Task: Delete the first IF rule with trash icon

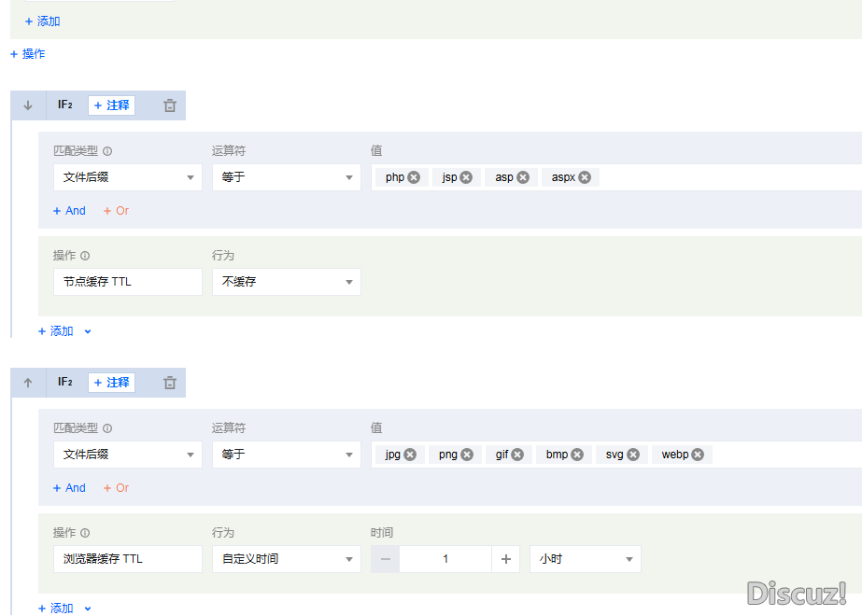Action: tap(169, 105)
